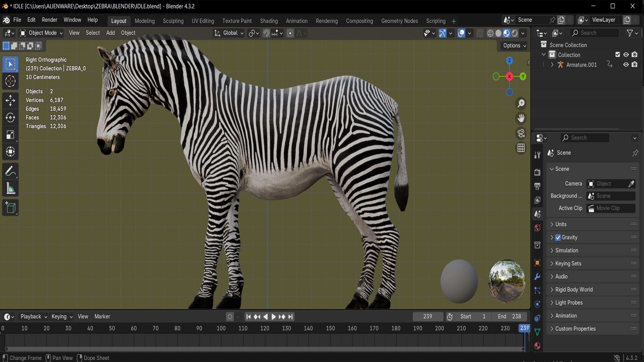Select the Rotate tool

click(10, 117)
